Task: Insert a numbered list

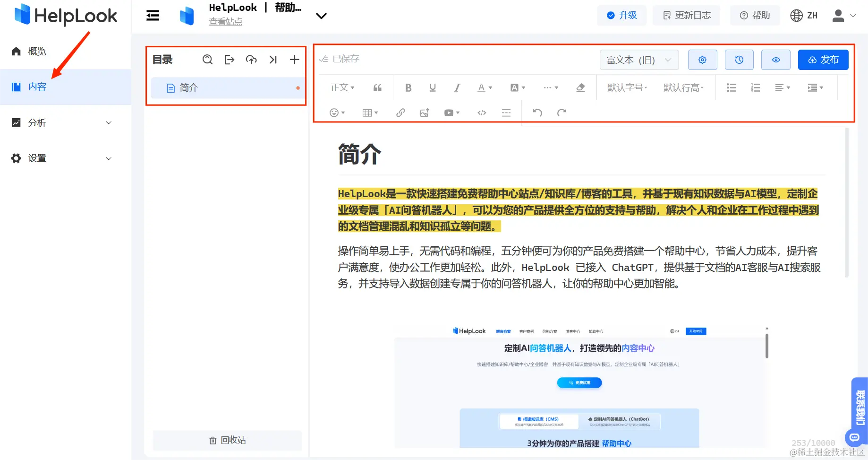Action: (x=756, y=87)
